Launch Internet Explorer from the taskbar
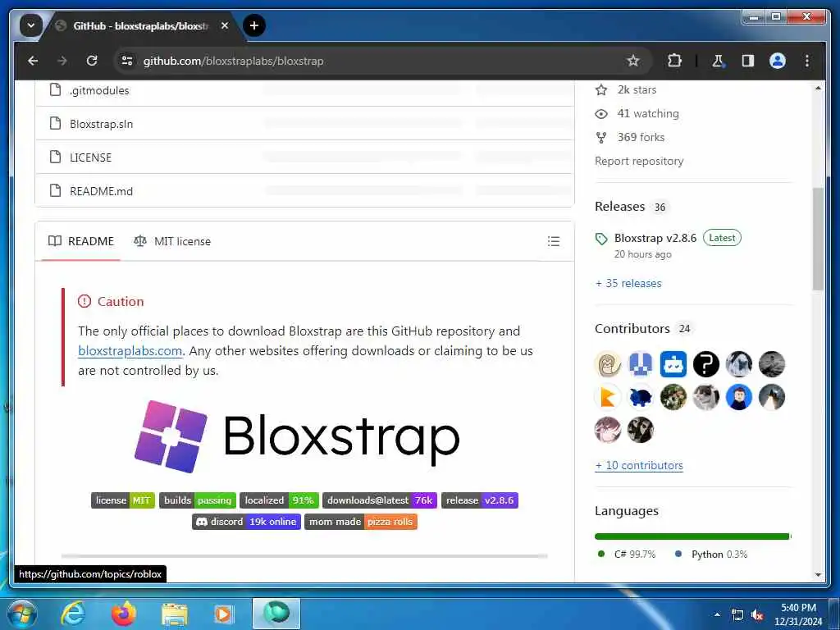This screenshot has width=840, height=630. tap(73, 614)
